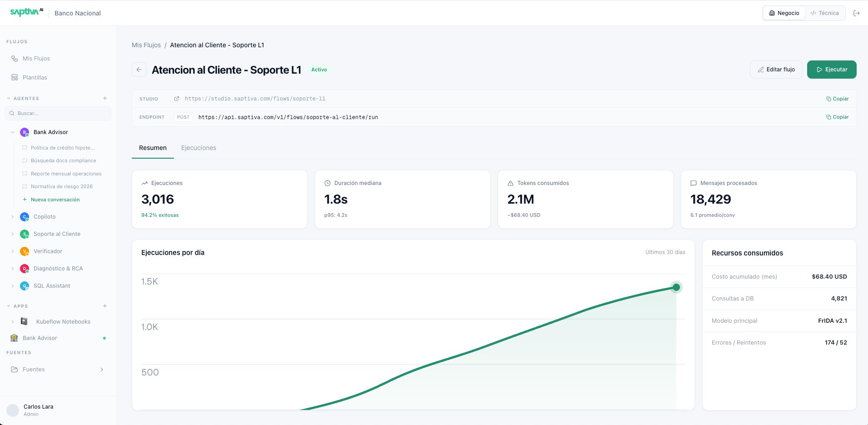The height and width of the screenshot is (425, 868).
Task: Open Mis Flujos from the breadcrumb
Action: point(146,45)
